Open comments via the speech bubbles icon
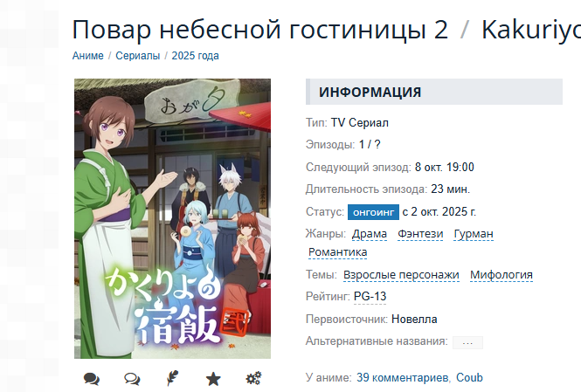This screenshot has height=392, width=581. click(91, 379)
